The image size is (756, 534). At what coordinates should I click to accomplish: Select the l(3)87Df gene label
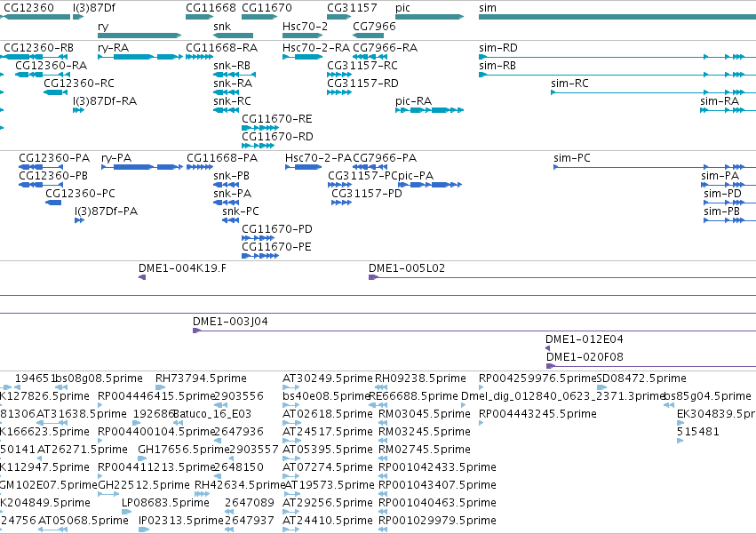pyautogui.click(x=94, y=8)
